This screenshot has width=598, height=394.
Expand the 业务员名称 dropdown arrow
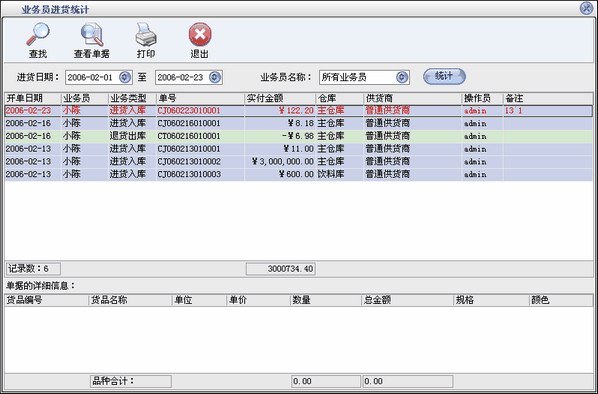(402, 77)
